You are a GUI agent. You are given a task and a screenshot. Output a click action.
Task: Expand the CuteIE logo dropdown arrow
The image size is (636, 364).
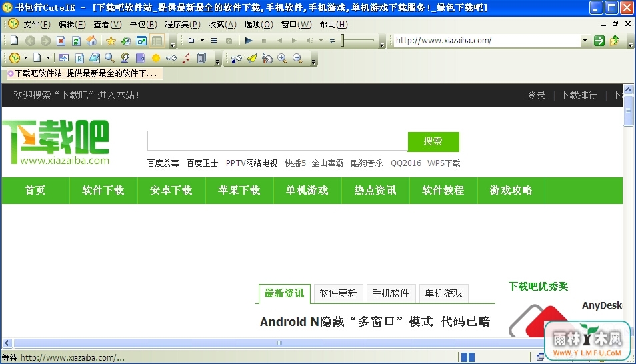point(25,58)
